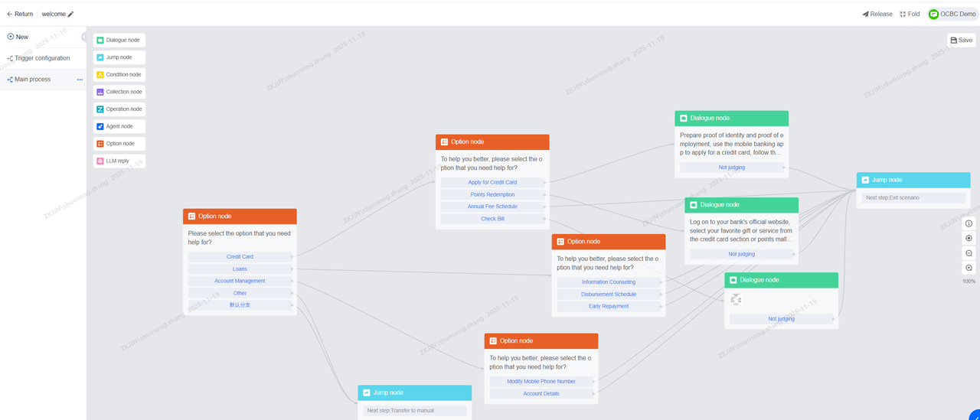Select the Condition node from palette
The width and height of the screenshot is (980, 420).
point(119,74)
